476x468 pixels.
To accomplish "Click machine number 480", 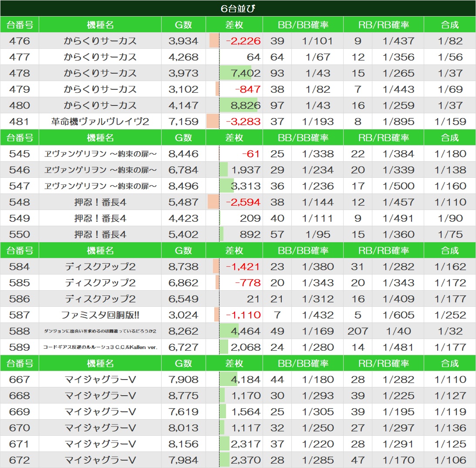I will [20, 105].
